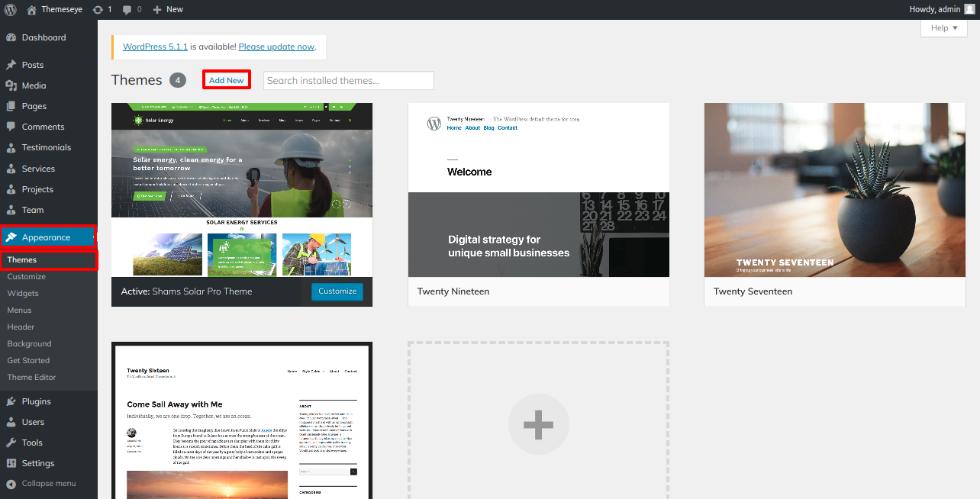Follow the Please update now link

coord(276,46)
